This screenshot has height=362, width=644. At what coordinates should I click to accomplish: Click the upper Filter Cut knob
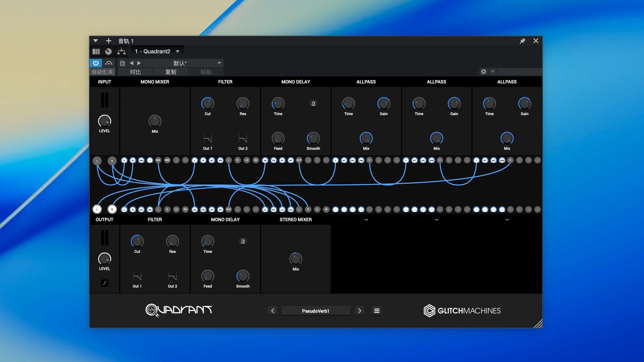point(208,104)
